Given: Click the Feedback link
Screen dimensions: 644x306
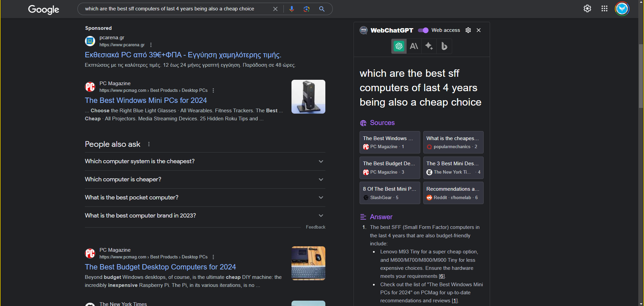Looking at the screenshot, I should coord(316,227).
